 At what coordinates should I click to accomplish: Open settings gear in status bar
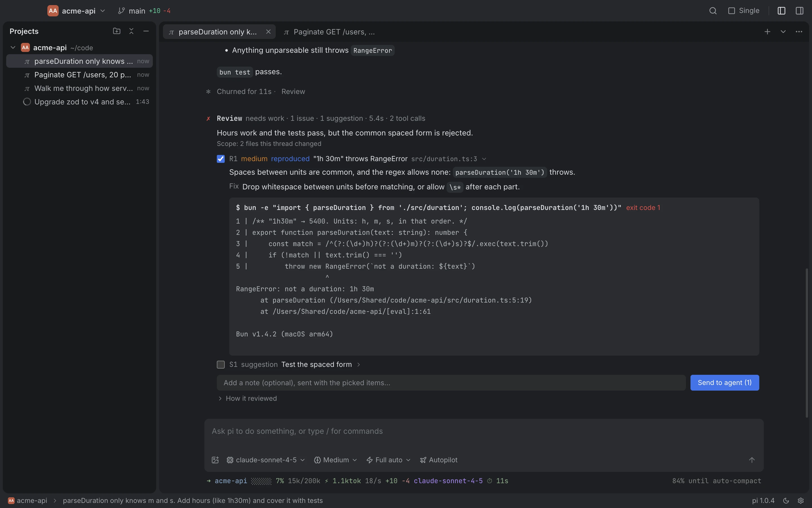(x=801, y=501)
